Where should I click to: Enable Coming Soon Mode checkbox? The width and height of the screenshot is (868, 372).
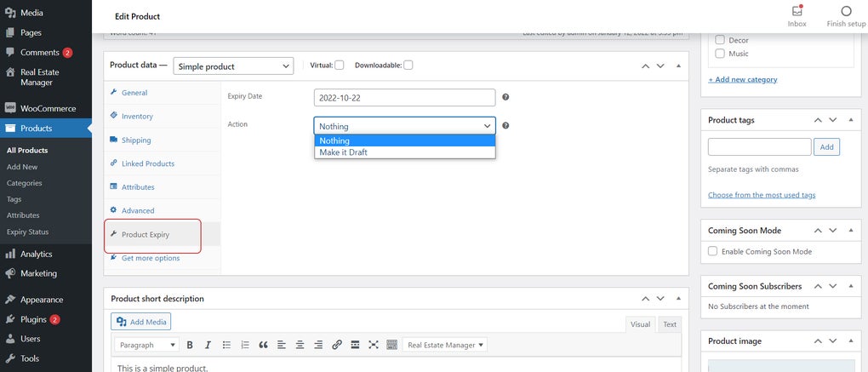point(713,251)
